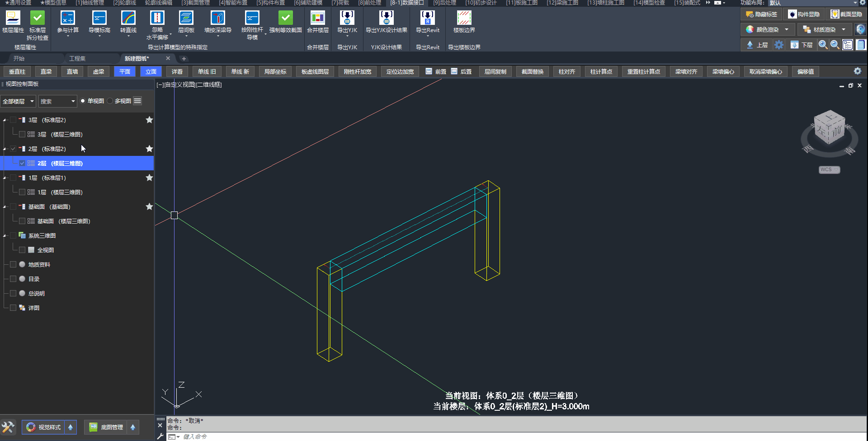Image resolution: width=868 pixels, height=441 pixels.
Task: Open the [7]荷载 menu tab
Action: point(340,3)
